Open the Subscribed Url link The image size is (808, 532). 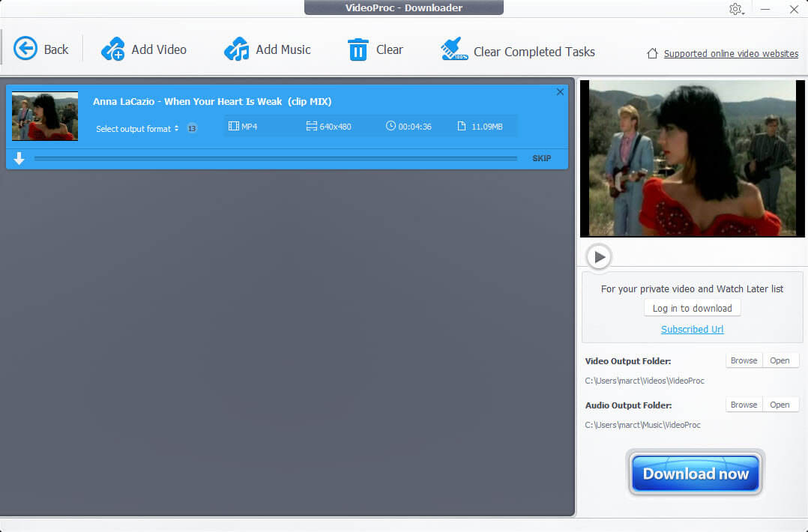click(x=692, y=330)
